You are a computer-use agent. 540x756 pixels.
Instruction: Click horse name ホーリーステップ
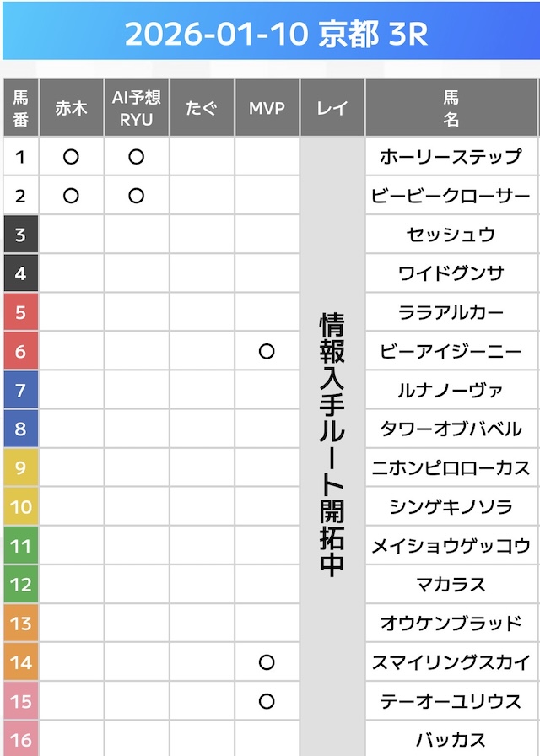[x=451, y=157]
